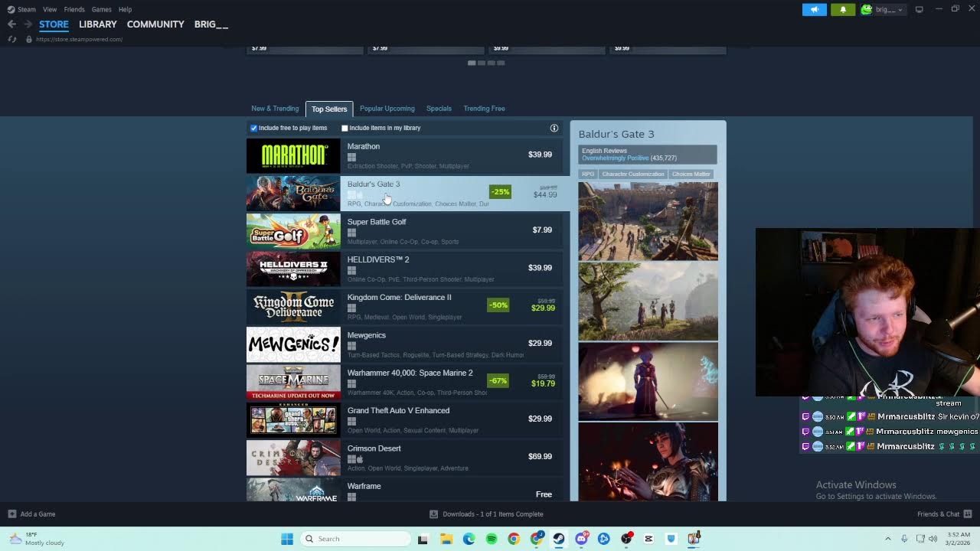
Task: Open Grand Theft Auto V Enhanced listing
Action: 405,419
